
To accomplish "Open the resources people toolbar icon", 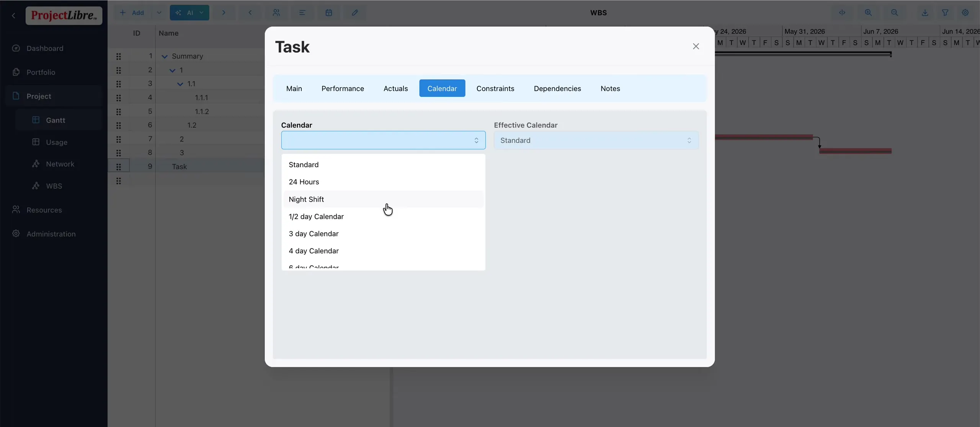I will [276, 13].
